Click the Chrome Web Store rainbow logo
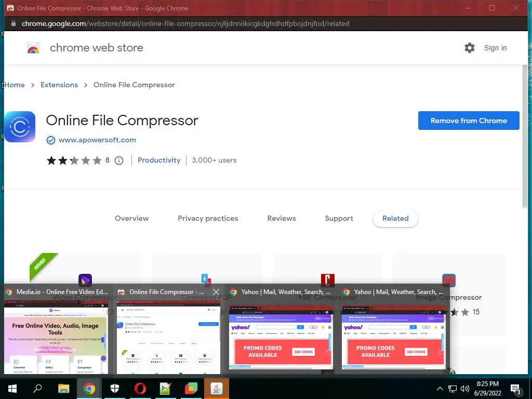This screenshot has width=532, height=399. 33,48
